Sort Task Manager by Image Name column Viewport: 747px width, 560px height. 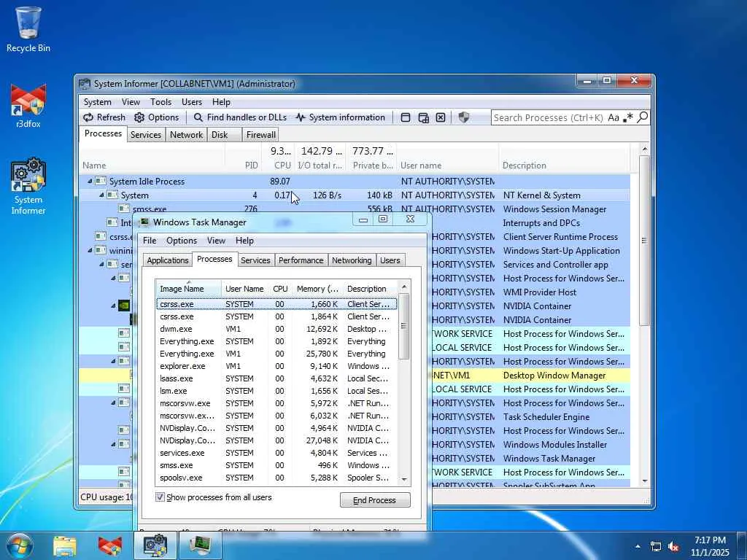[x=189, y=289]
